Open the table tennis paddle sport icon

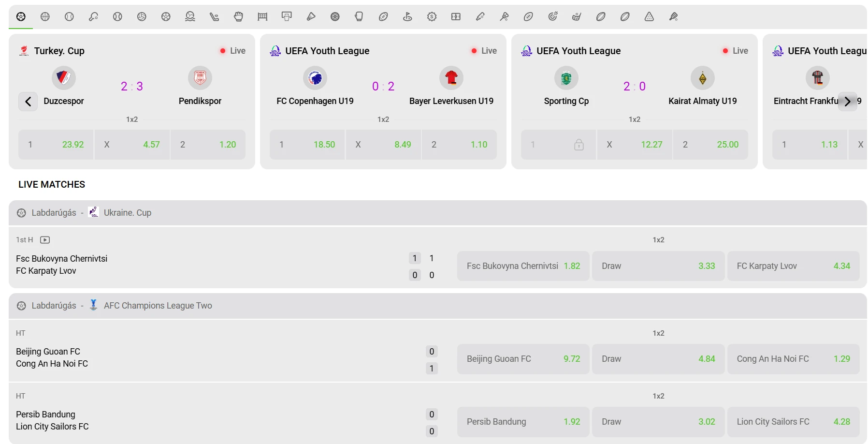coord(93,16)
